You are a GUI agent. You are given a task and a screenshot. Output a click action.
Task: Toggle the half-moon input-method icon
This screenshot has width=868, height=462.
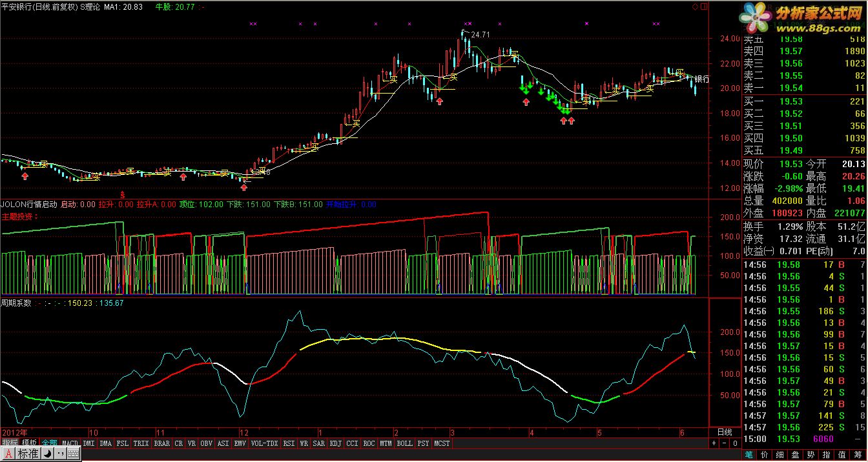tap(48, 454)
